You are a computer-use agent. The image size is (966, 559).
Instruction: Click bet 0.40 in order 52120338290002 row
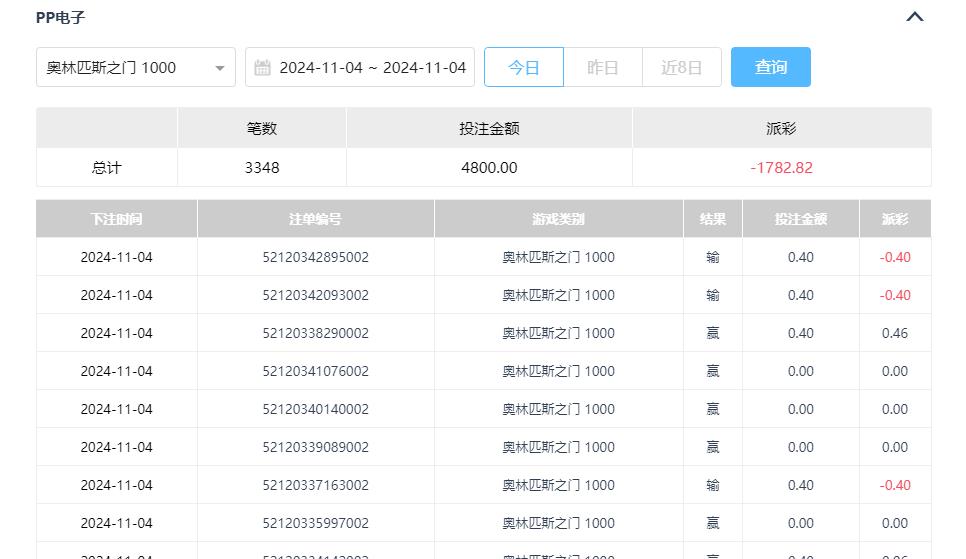(801, 333)
